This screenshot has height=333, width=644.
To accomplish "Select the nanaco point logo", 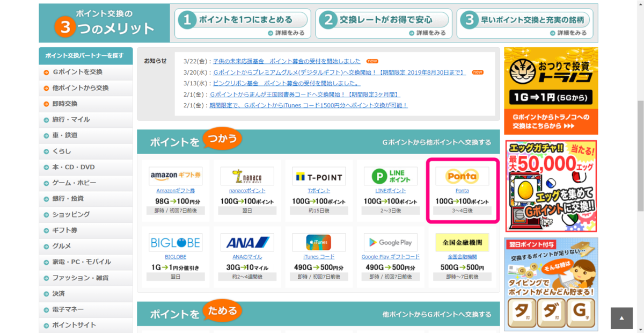I will click(247, 176).
